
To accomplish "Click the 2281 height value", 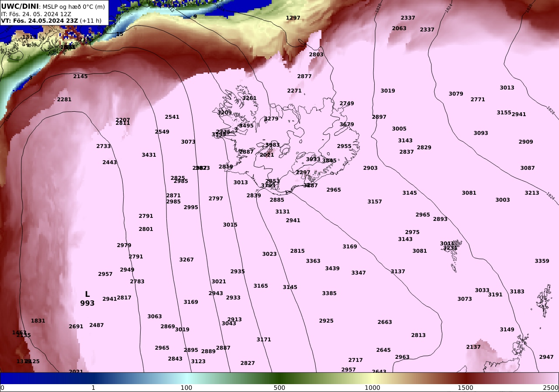I will click(64, 100).
